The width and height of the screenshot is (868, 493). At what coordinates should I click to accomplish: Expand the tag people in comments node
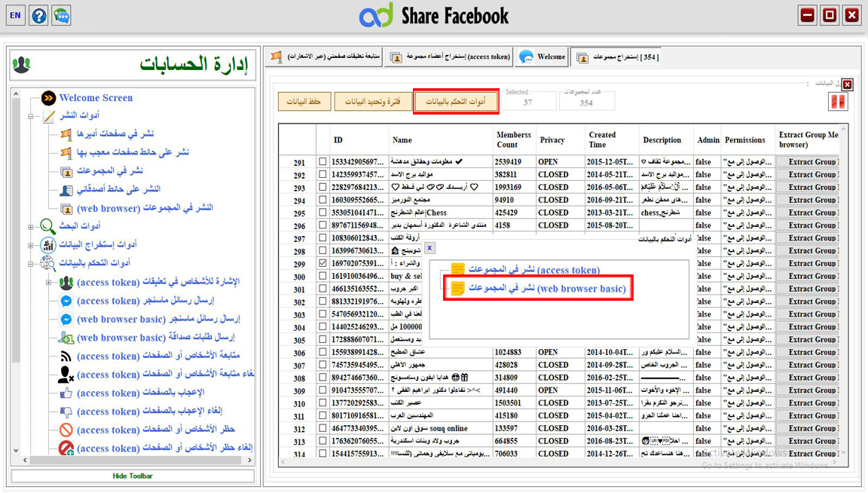pos(49,283)
